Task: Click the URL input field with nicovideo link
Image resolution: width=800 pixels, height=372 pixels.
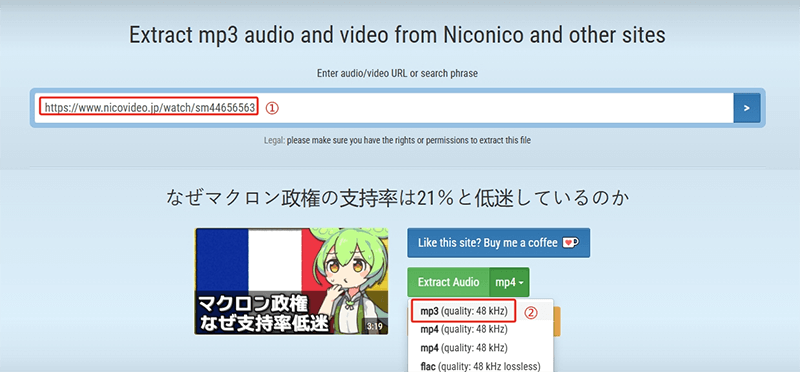Action: 384,108
